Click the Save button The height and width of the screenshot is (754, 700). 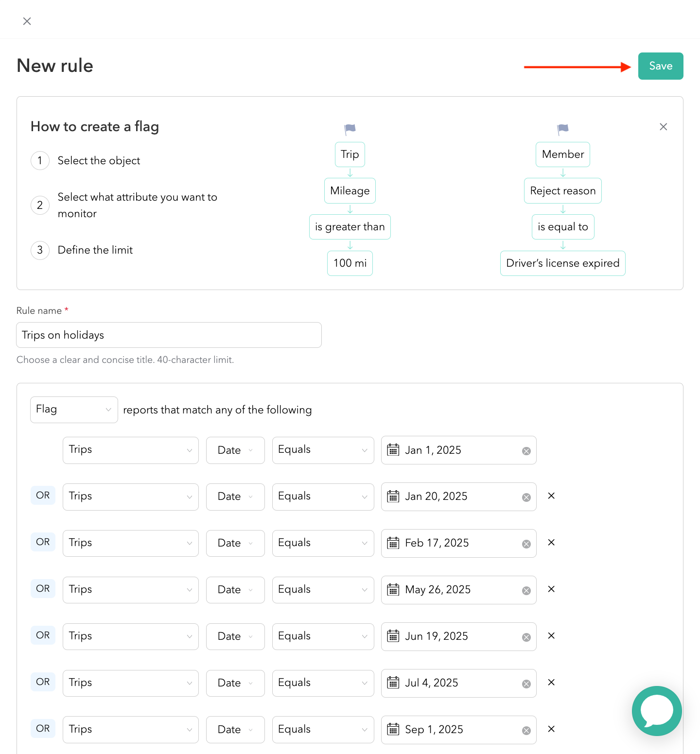pyautogui.click(x=660, y=66)
